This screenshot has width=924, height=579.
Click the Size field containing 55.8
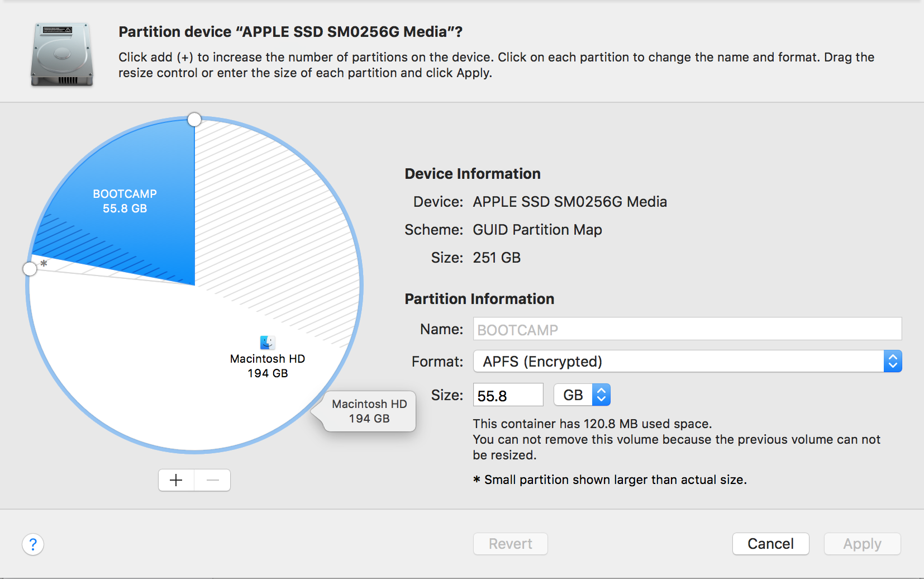pos(508,394)
